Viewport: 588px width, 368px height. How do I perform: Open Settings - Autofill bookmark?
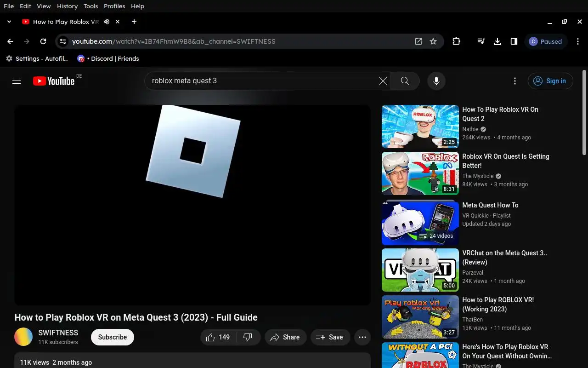37,58
